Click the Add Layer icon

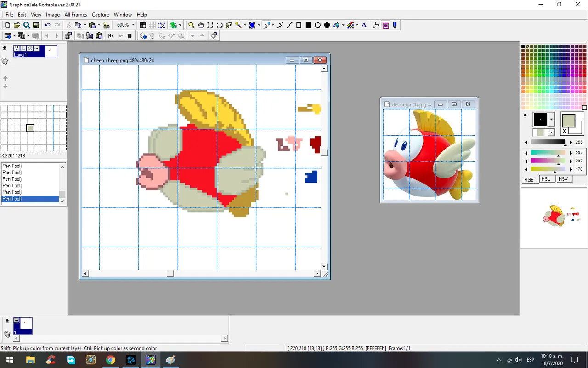click(x=143, y=35)
